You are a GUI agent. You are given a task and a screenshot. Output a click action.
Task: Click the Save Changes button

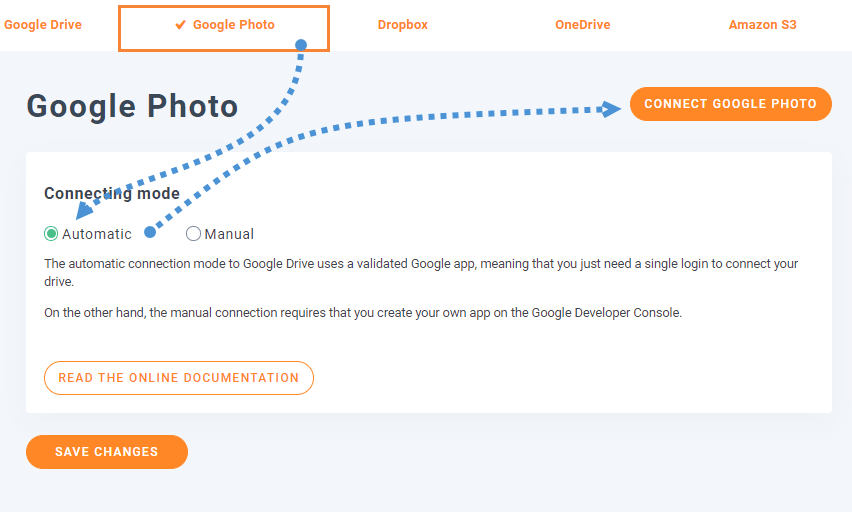107,452
